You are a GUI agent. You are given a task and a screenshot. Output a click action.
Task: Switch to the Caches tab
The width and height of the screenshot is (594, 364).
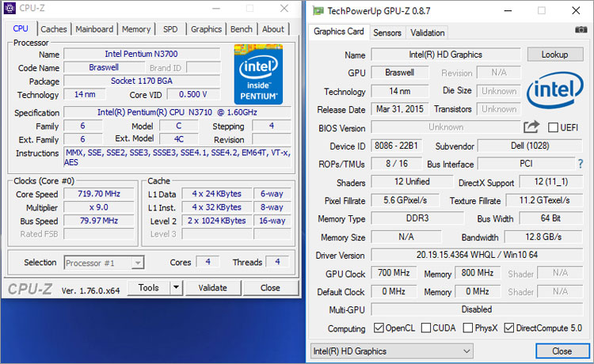[54, 29]
